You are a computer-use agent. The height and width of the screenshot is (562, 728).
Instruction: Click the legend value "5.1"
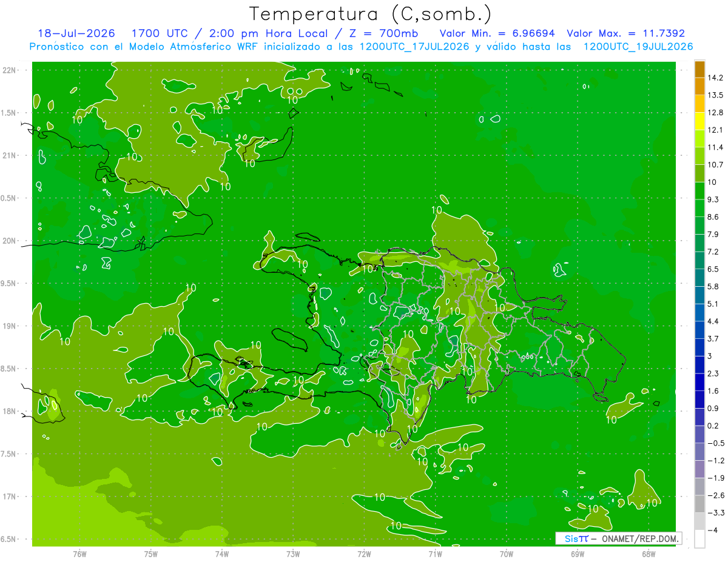pos(713,304)
